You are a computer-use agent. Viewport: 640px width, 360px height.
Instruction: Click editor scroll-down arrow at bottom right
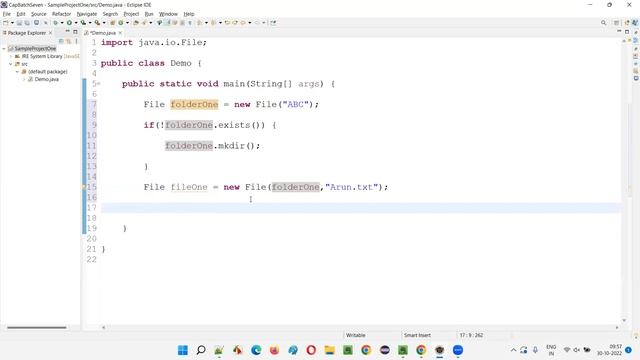tap(624, 320)
